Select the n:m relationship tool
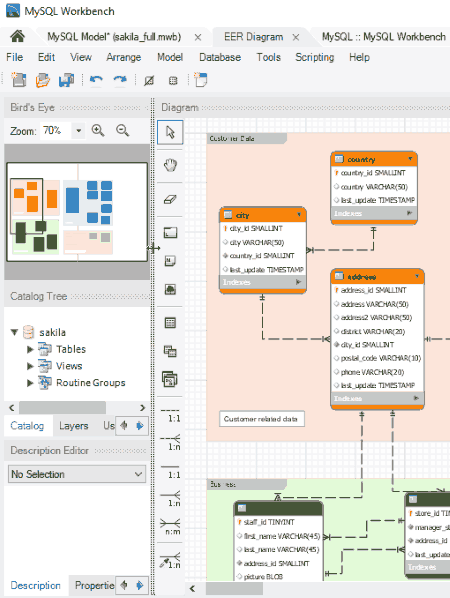The width and height of the screenshot is (450, 598). [170, 526]
